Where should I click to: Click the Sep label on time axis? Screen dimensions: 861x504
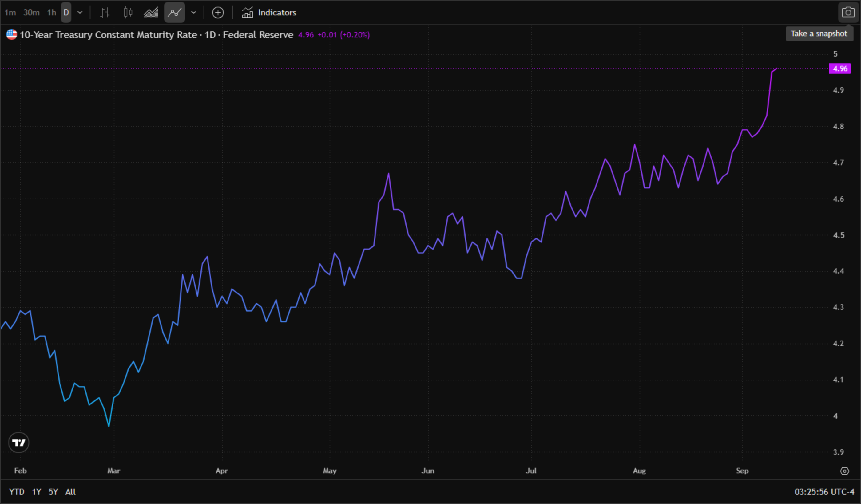742,471
